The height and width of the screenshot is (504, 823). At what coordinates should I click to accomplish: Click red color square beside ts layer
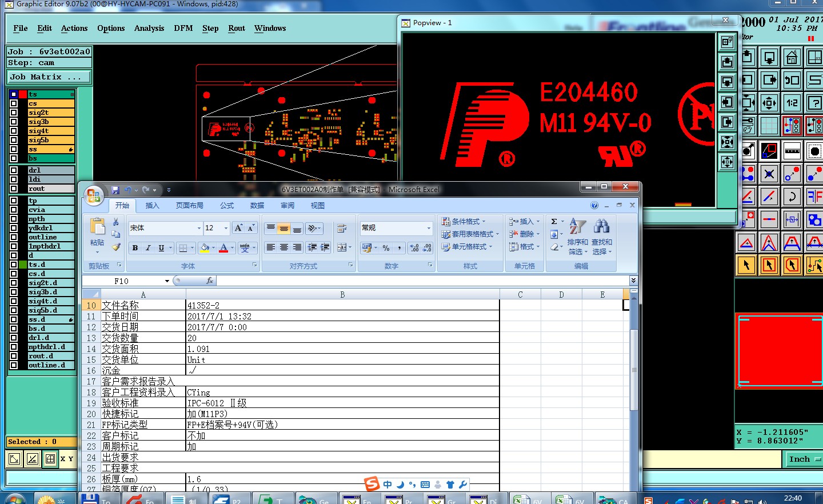tap(23, 94)
